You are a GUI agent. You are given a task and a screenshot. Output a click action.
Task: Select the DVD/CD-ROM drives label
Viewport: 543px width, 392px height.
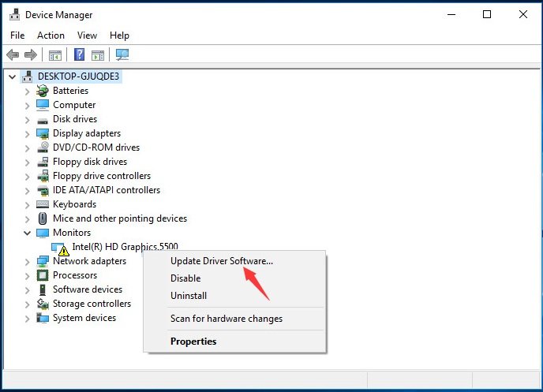96,147
